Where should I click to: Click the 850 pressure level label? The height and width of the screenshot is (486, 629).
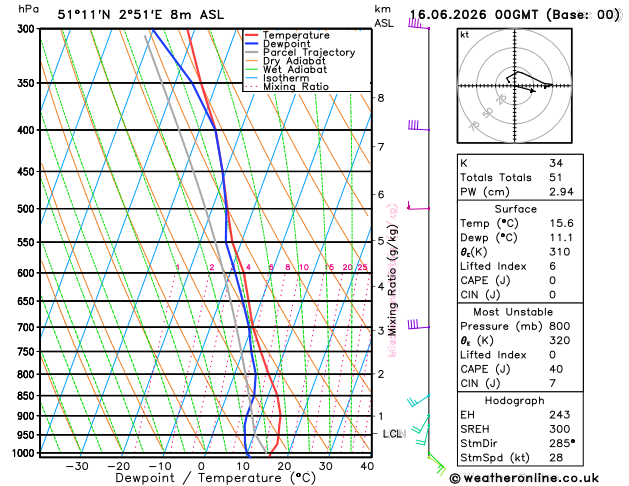point(28,396)
